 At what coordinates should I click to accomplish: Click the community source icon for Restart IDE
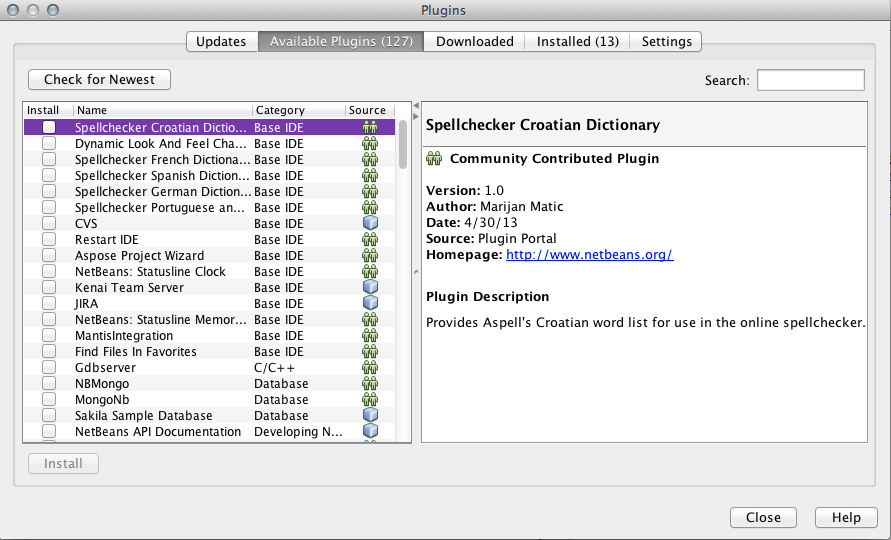point(370,240)
